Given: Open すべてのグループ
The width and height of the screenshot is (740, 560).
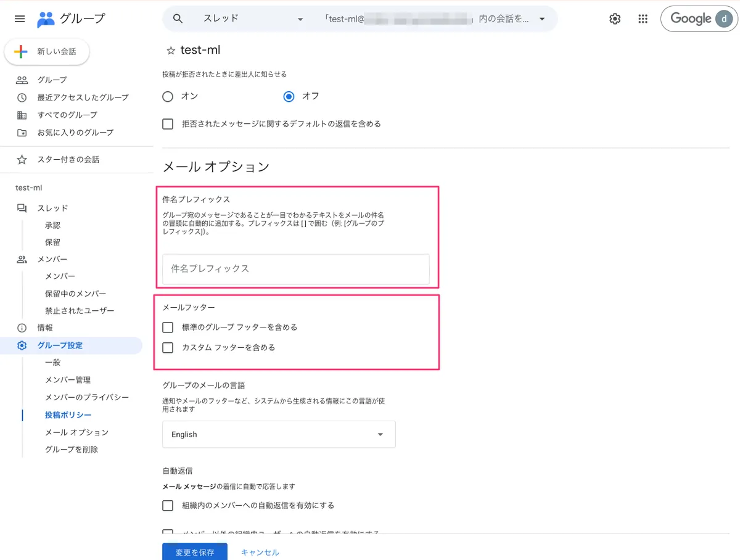Looking at the screenshot, I should point(67,115).
